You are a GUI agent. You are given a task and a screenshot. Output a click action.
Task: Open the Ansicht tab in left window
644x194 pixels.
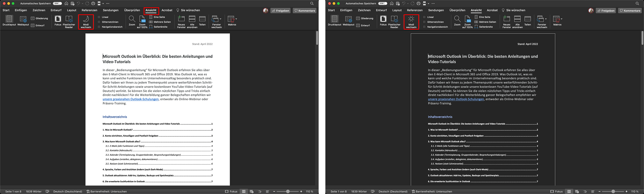(151, 10)
